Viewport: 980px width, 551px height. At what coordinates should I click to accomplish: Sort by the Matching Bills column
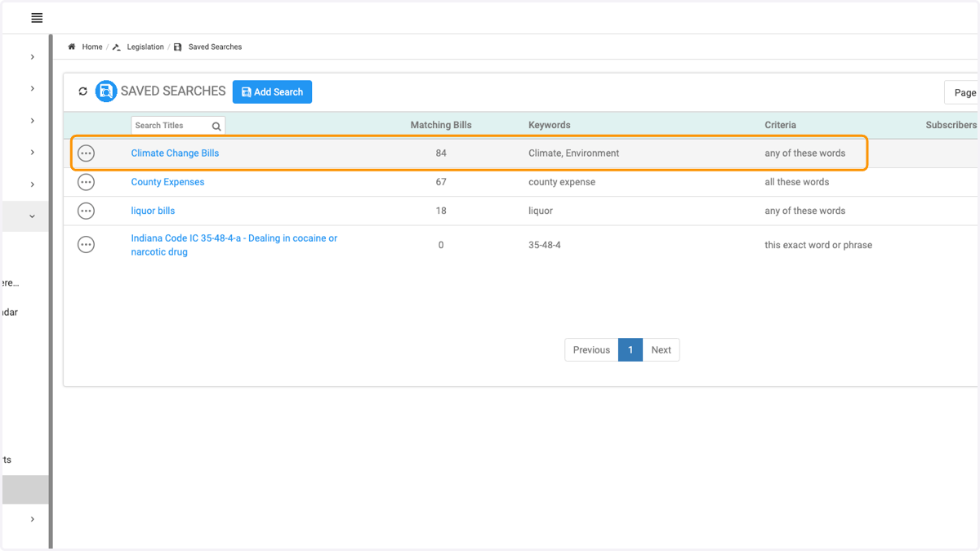[x=441, y=126]
